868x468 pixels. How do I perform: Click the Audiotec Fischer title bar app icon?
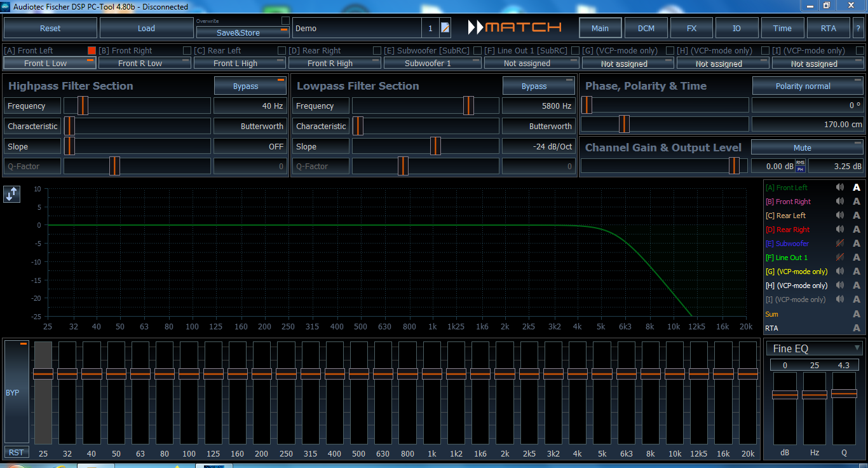(x=6, y=6)
